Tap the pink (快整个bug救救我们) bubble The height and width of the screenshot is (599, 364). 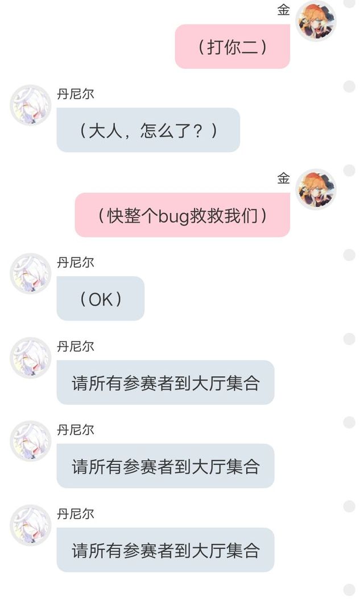click(x=183, y=215)
